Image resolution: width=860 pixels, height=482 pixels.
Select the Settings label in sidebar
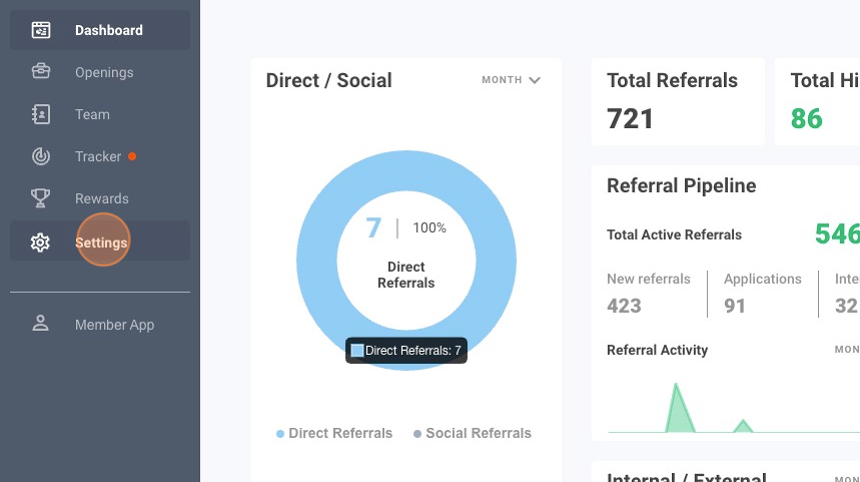point(102,242)
